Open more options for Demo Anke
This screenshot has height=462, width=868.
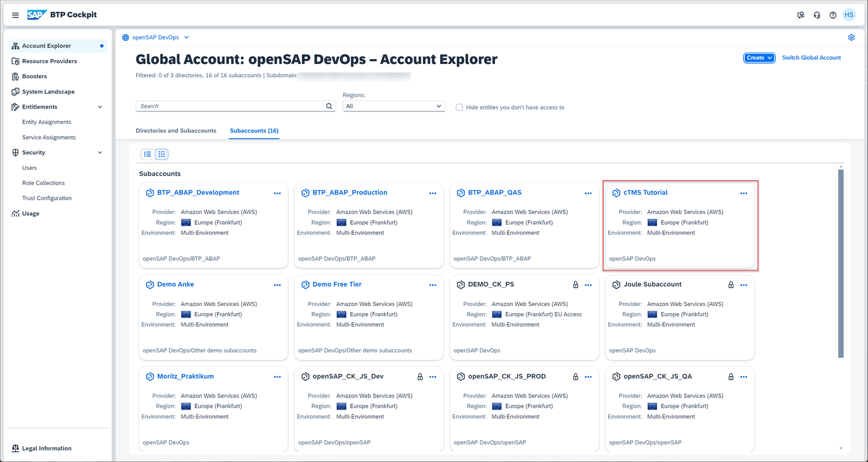coord(277,285)
